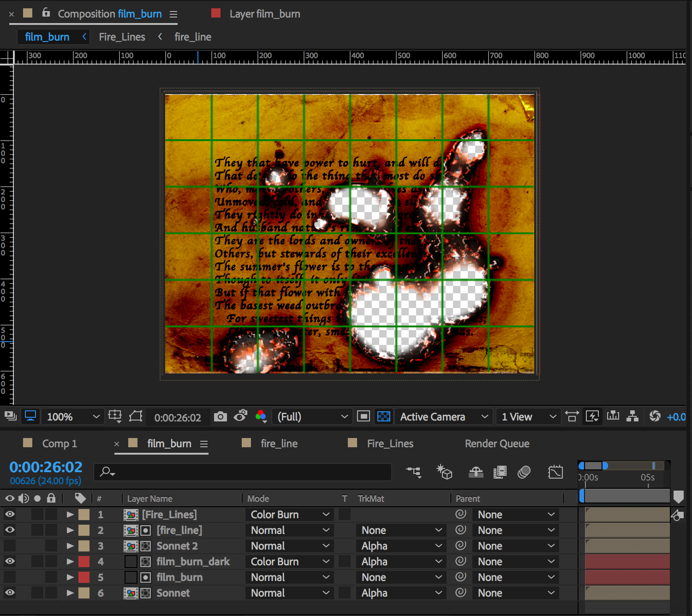Screen dimensions: 692x616
Task: Open Show Channel and Color Management icon
Action: [261, 416]
